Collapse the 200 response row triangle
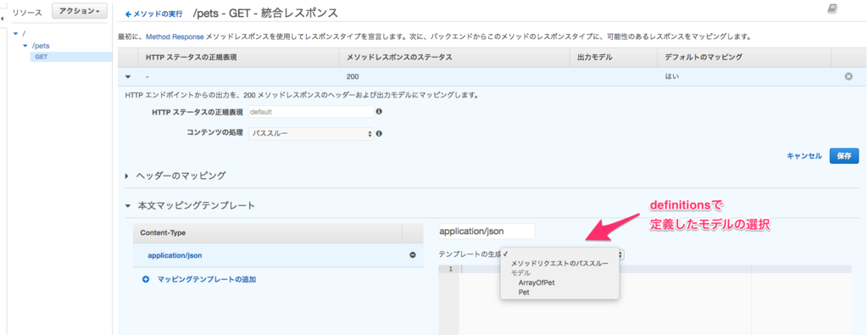Screen dimensions: 868x335 pyautogui.click(x=129, y=76)
